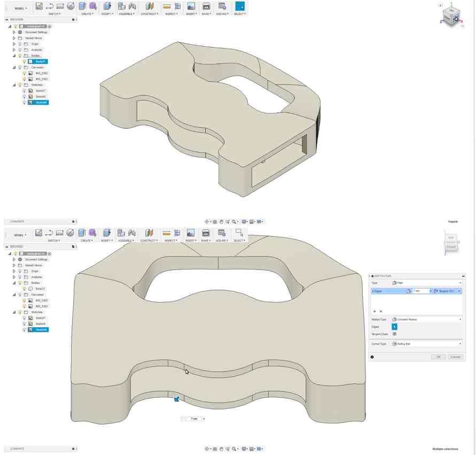Click OK in the Edit Feature dialog
The height and width of the screenshot is (455, 476).
coord(439,357)
